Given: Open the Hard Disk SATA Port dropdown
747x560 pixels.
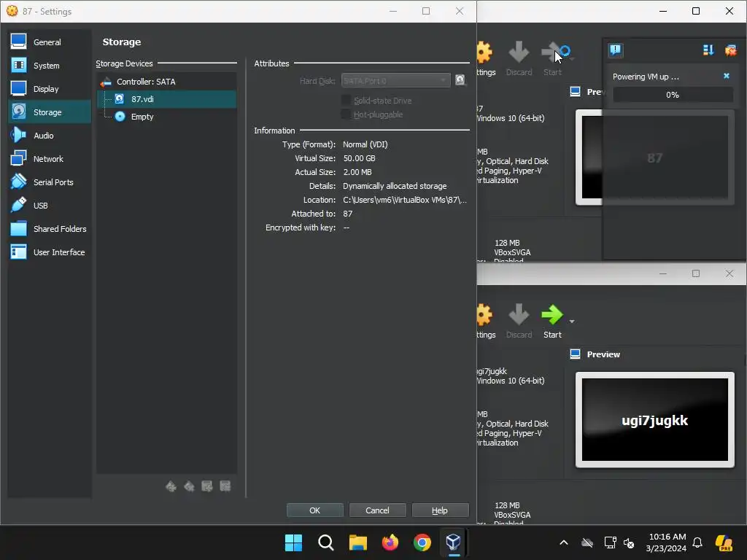Looking at the screenshot, I should pyautogui.click(x=395, y=80).
